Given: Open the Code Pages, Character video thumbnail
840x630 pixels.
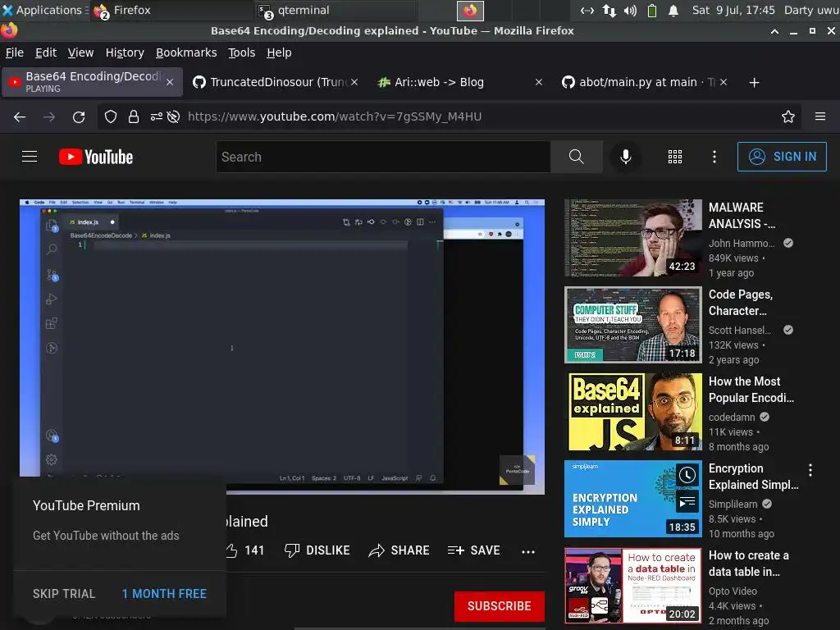Looking at the screenshot, I should pos(633,325).
